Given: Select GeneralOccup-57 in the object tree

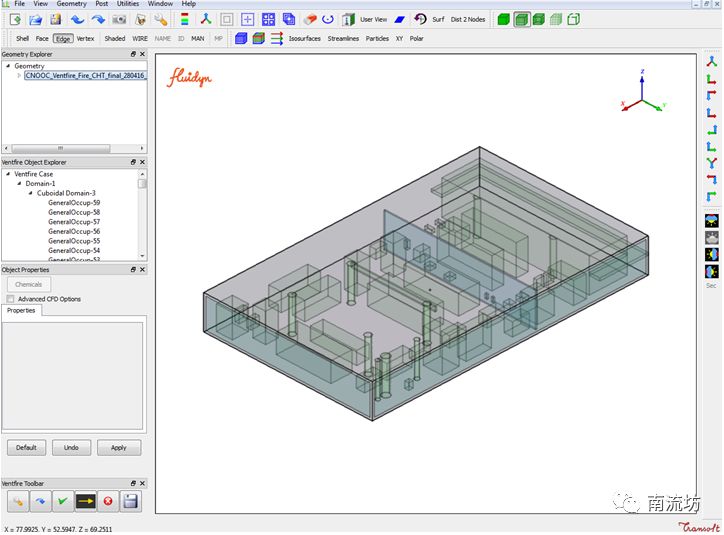Looking at the screenshot, I should (74, 222).
